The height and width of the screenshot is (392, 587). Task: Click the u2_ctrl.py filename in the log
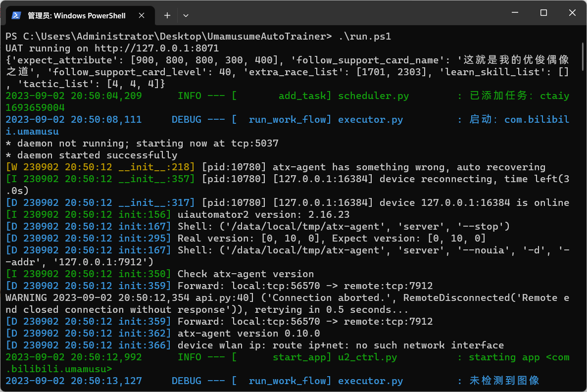click(369, 357)
